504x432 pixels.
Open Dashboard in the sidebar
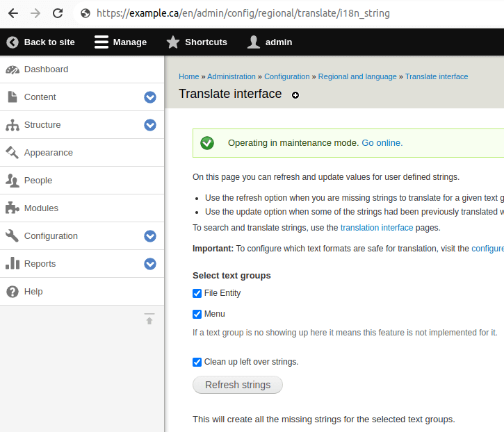point(46,69)
